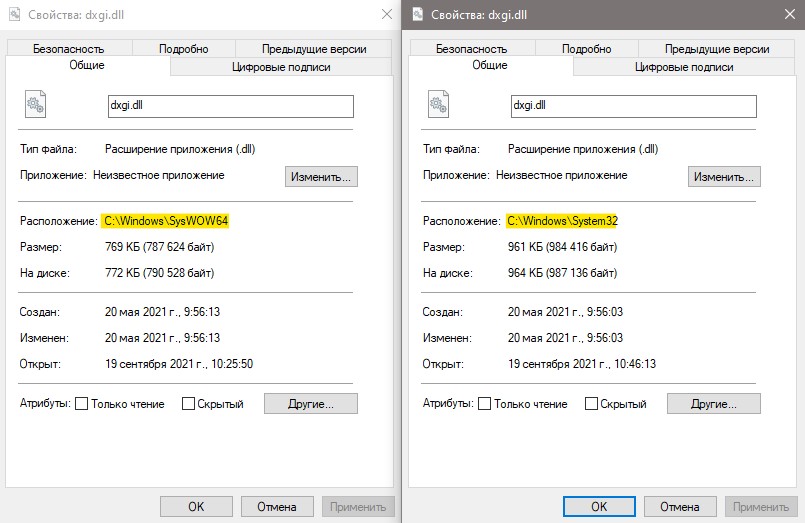The height and width of the screenshot is (523, 805).
Task: Enable 'Только чтение' in the SysWOW64 window
Action: [81, 403]
